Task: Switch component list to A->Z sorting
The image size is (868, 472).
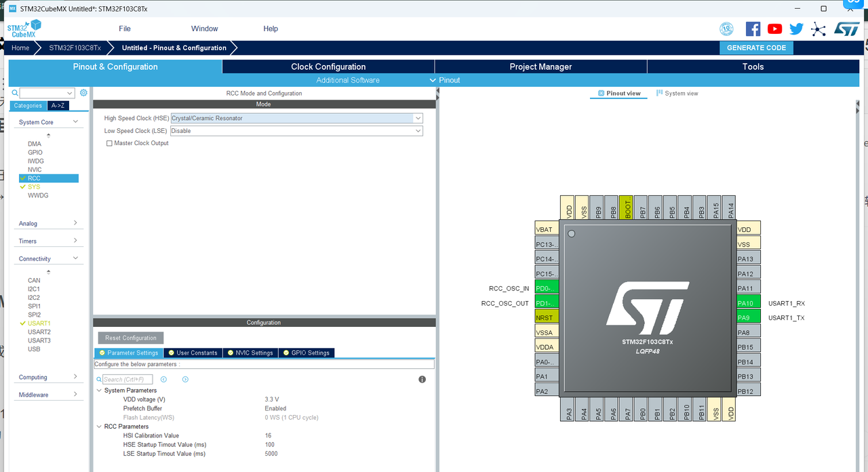Action: coord(58,105)
